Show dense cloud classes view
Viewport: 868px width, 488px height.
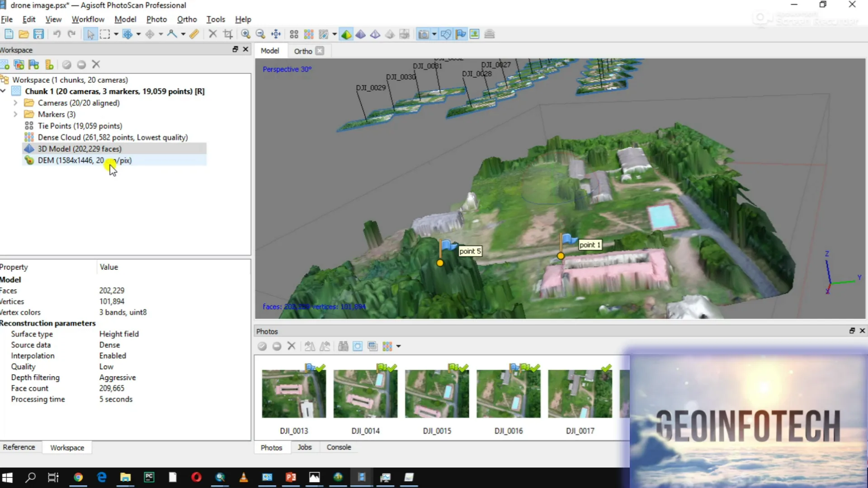pyautogui.click(x=324, y=34)
